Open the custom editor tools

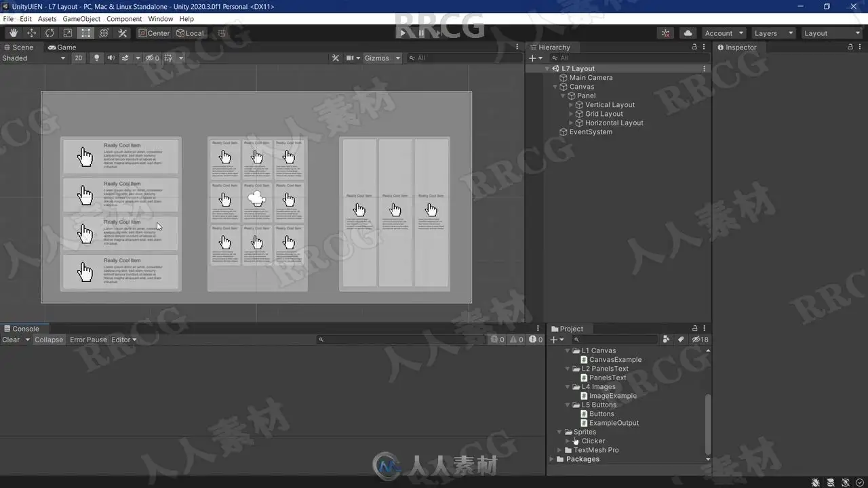pos(123,33)
